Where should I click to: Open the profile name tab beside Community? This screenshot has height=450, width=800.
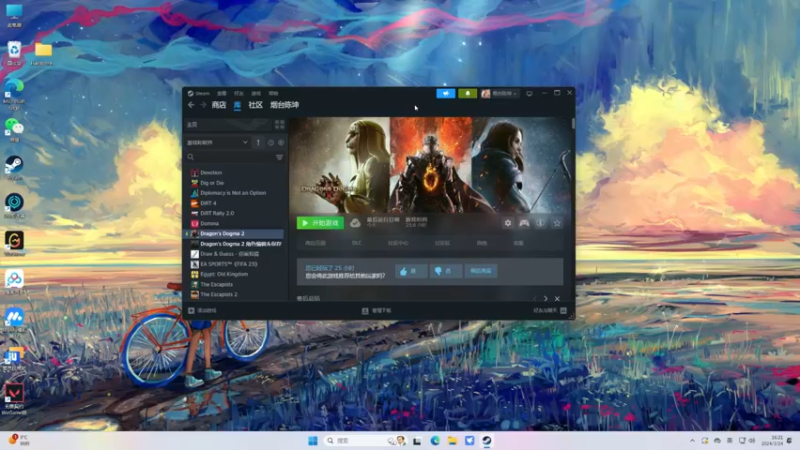284,105
